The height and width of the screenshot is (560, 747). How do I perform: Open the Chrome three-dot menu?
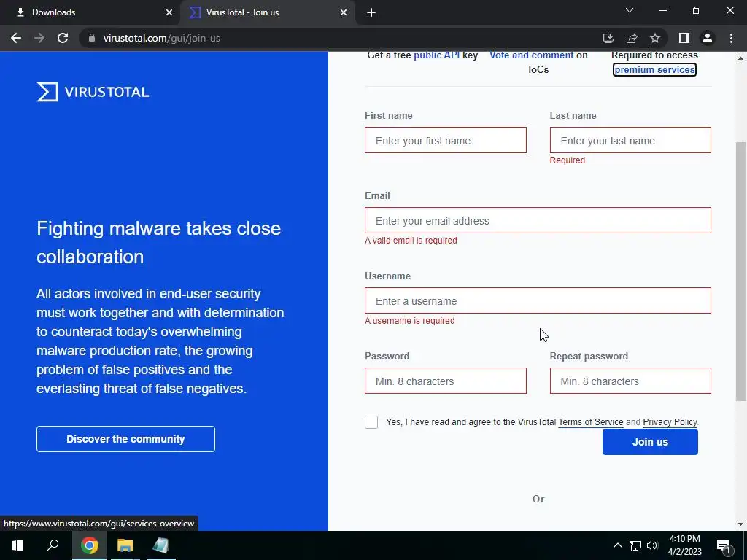(x=731, y=38)
